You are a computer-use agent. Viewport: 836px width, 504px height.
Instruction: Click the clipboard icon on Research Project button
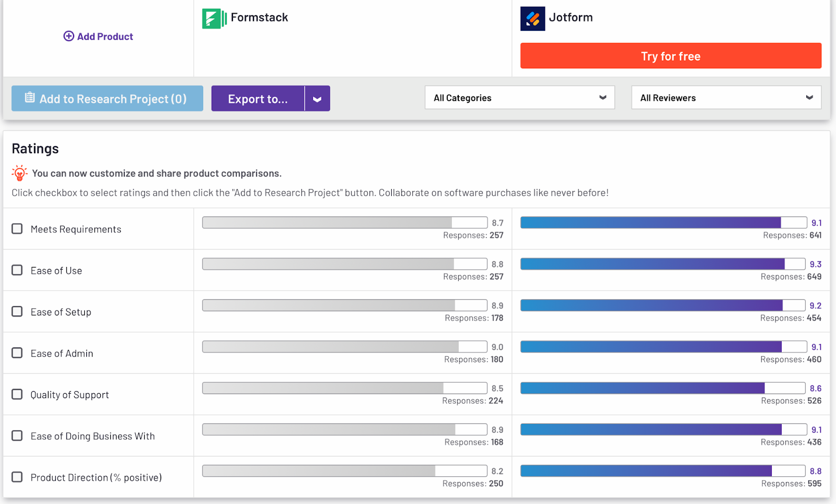[30, 98]
